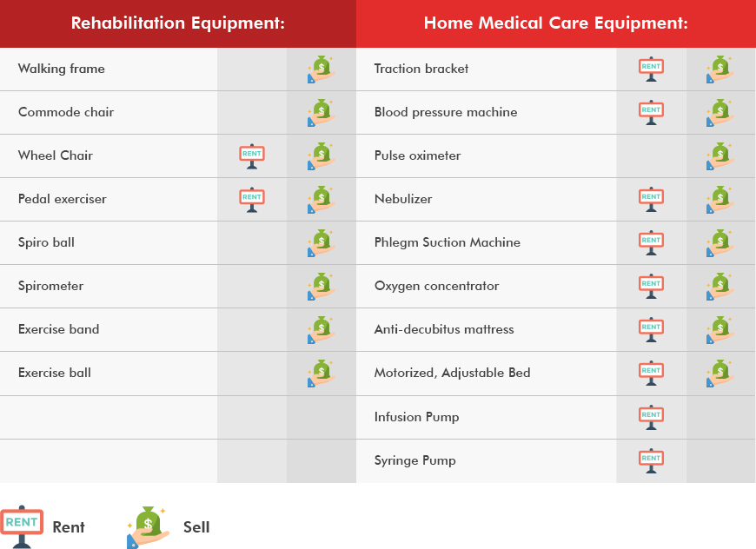Click the Anti-decubitus mattress label
The width and height of the screenshot is (756, 549).
click(x=444, y=329)
